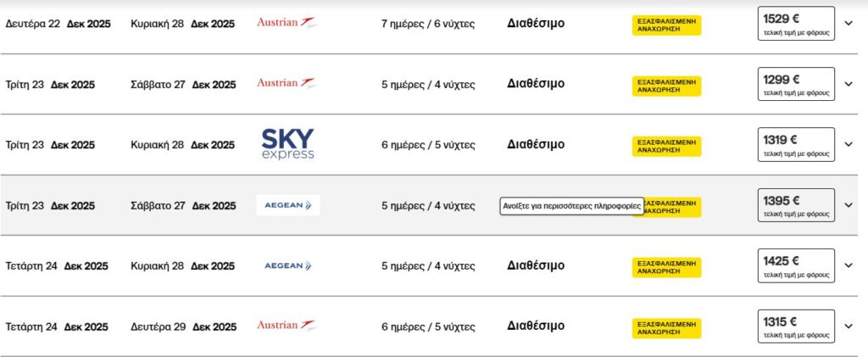This screenshot has height=357, width=868.
Task: Click the Austrian logo in the 1315 € row
Action: coord(287,326)
